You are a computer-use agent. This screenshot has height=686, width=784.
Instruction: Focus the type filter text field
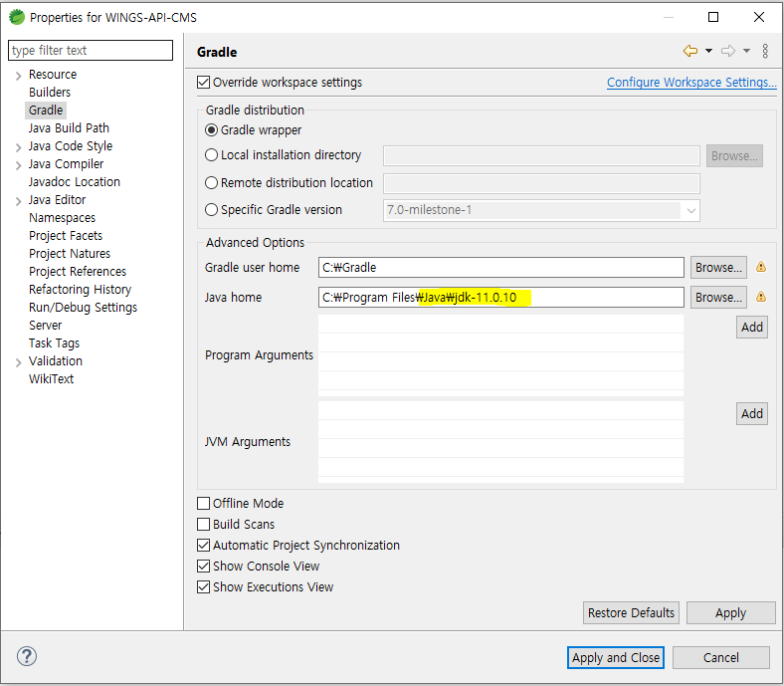click(x=91, y=50)
